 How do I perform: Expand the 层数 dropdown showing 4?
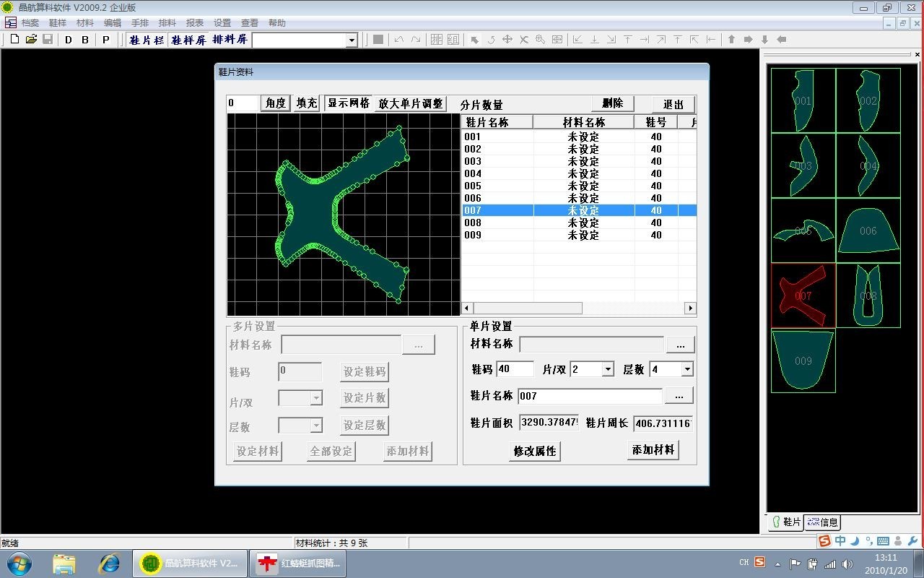tap(687, 369)
